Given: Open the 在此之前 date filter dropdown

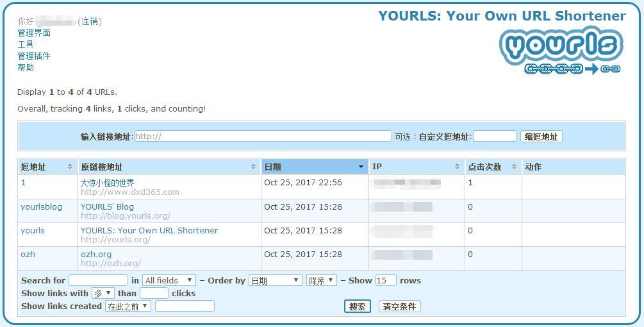Looking at the screenshot, I should [x=128, y=306].
